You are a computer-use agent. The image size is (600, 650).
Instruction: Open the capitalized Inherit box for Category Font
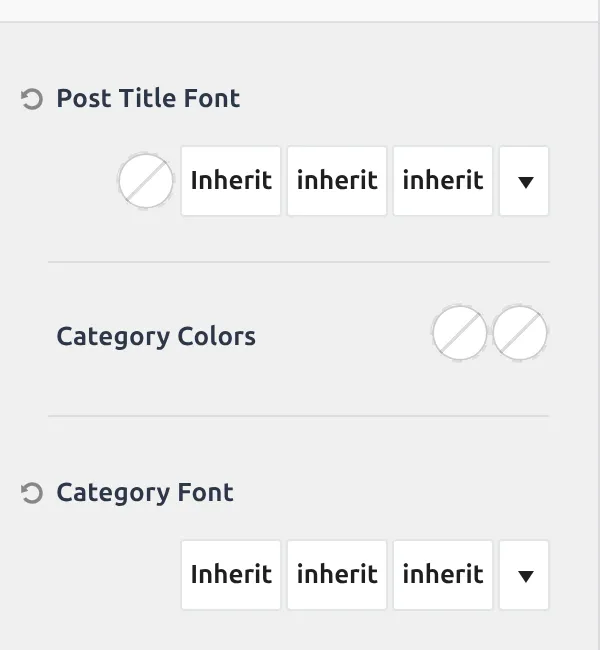click(231, 575)
